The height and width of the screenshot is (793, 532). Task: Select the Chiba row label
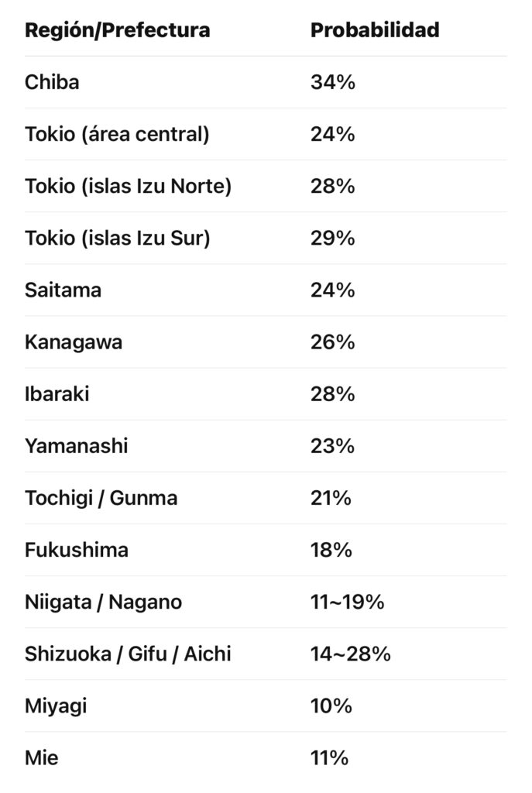tap(52, 82)
